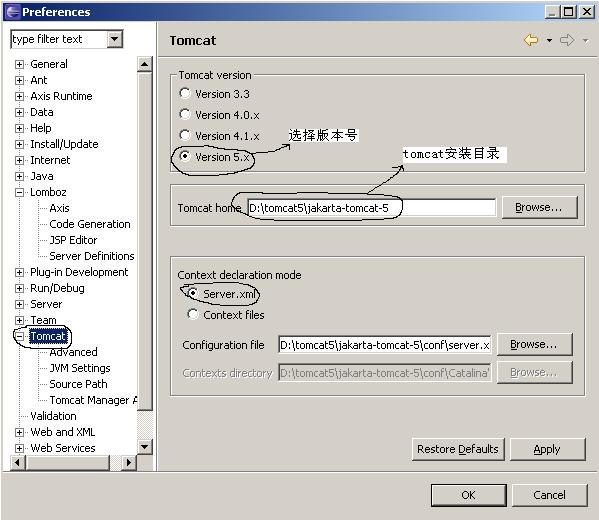Select the Run/Debug tree item

click(57, 288)
